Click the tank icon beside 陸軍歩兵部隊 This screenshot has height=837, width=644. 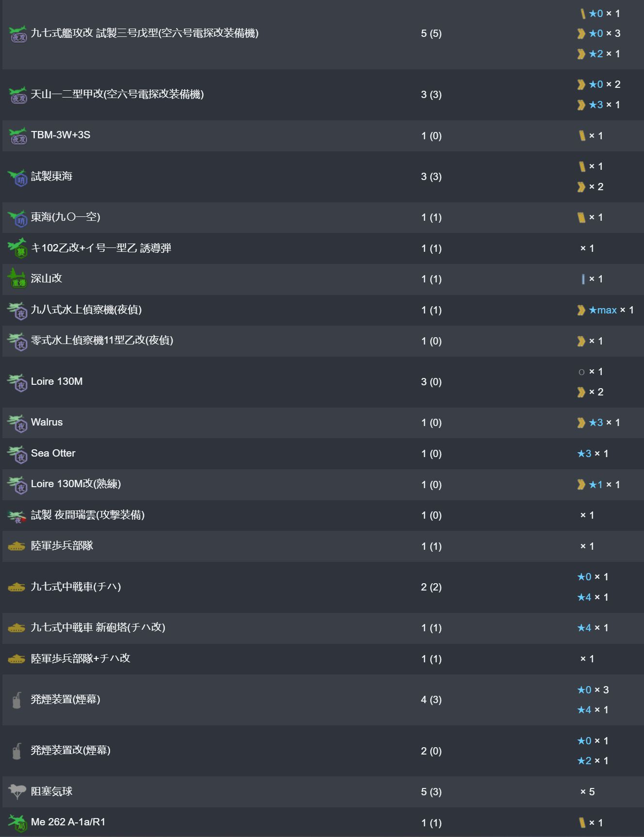tap(16, 546)
